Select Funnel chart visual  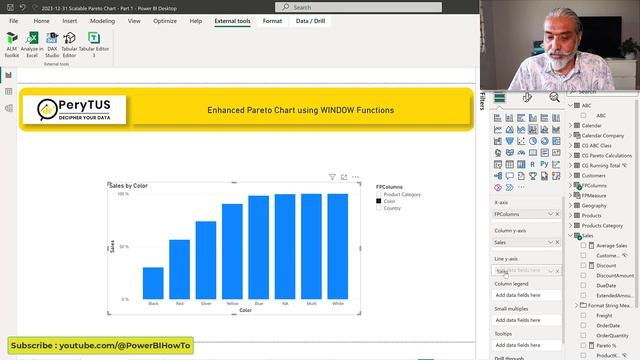coord(509,141)
